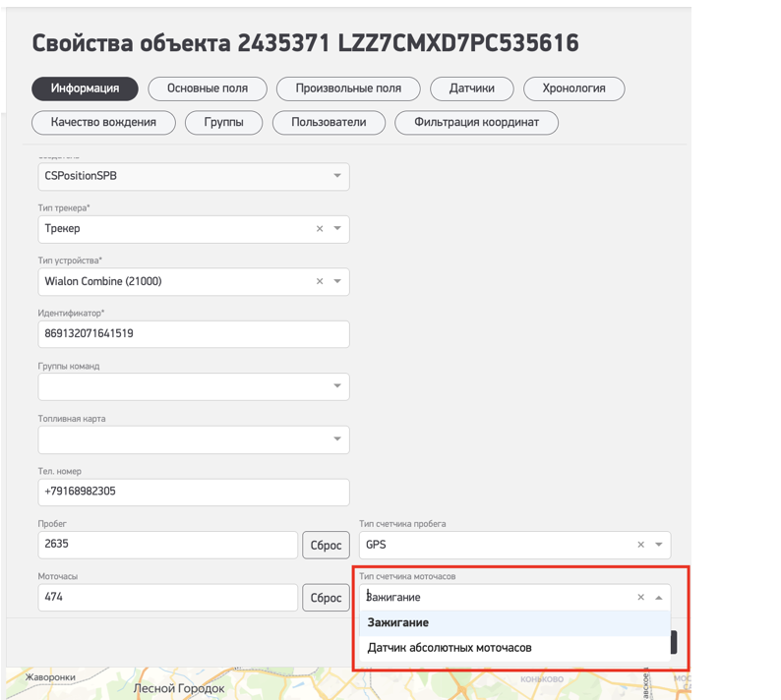Viewport: 781px width, 700px height.
Task: Clear the Тип трекера selection
Action: point(320,229)
